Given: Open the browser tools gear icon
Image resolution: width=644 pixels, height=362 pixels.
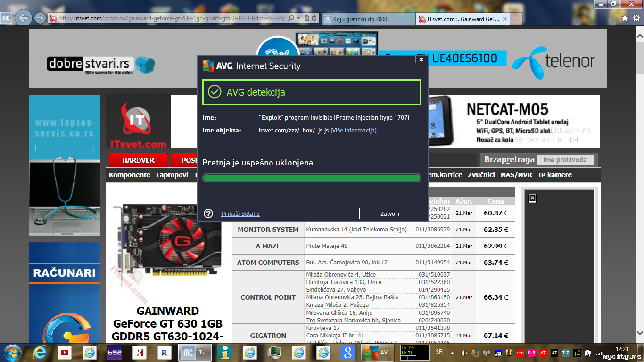Looking at the screenshot, I should (637, 18).
